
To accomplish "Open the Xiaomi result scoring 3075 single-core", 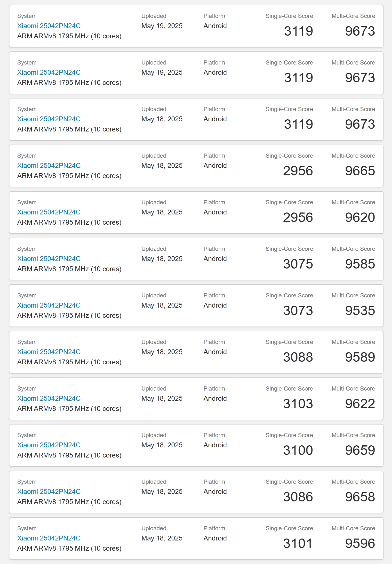I will [x=49, y=259].
